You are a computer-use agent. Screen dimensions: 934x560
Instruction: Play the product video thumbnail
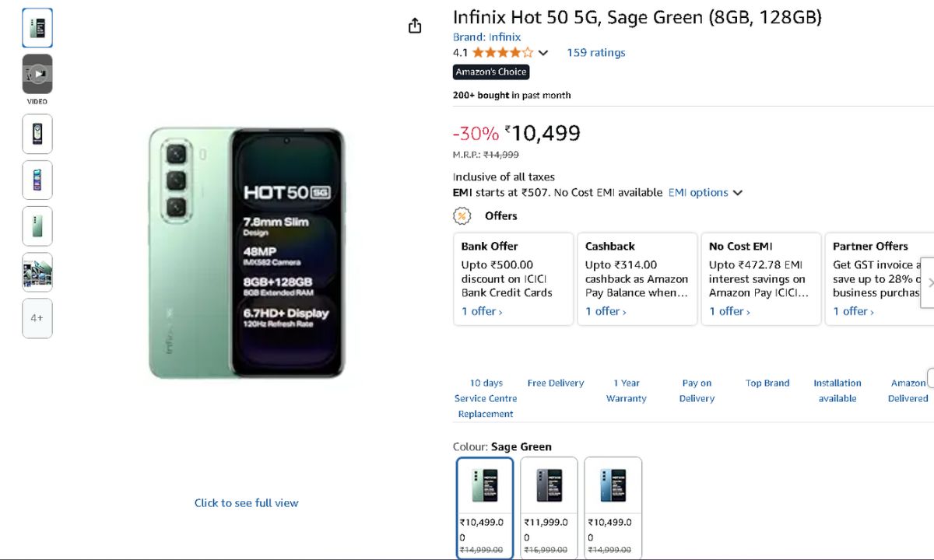37,75
